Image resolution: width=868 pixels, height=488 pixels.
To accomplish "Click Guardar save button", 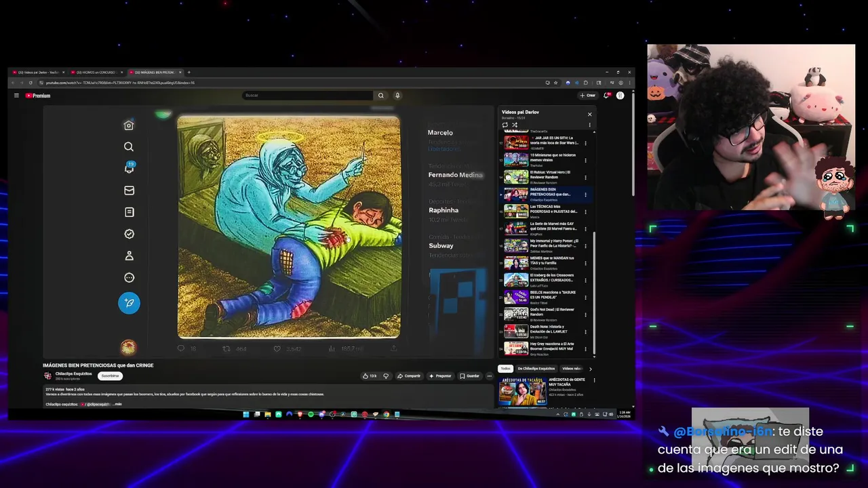I will click(469, 376).
